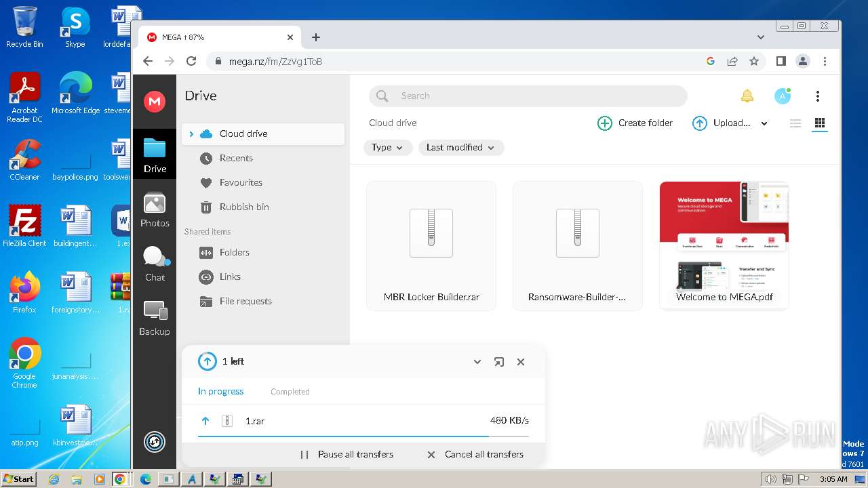Viewport: 868px width, 488px height.
Task: Select Cloud drive in the tree
Action: pyautogui.click(x=263, y=134)
